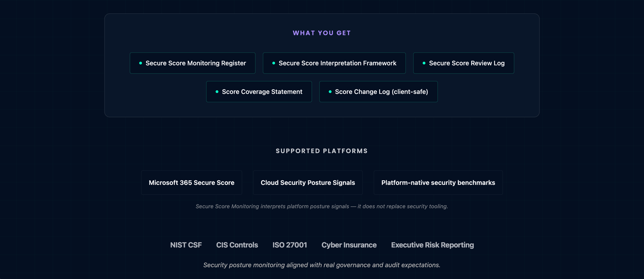Choose the Microsoft 365 Secure Score platform card
This screenshot has width=644, height=279.
(192, 183)
